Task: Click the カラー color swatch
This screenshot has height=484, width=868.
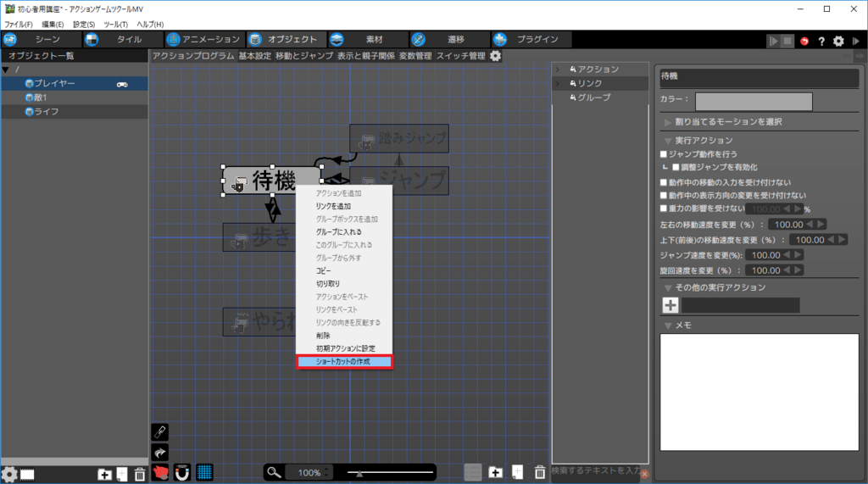Action: [x=754, y=102]
